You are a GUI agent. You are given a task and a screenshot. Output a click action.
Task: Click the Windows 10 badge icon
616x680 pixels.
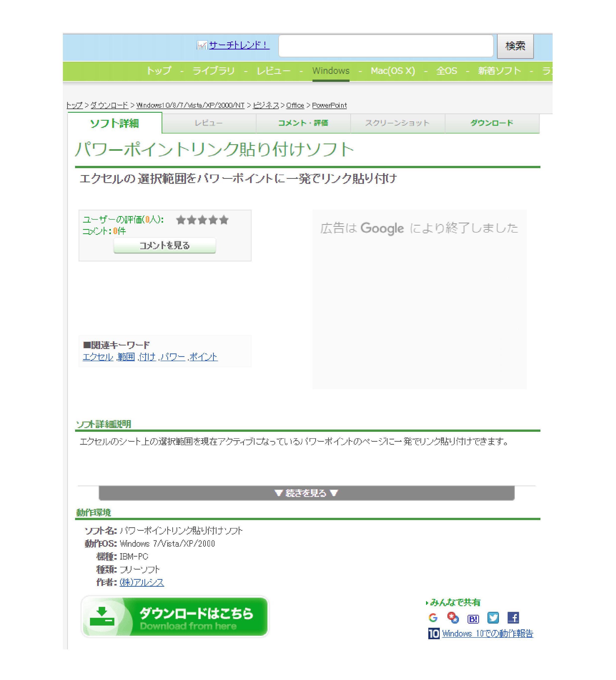[434, 633]
